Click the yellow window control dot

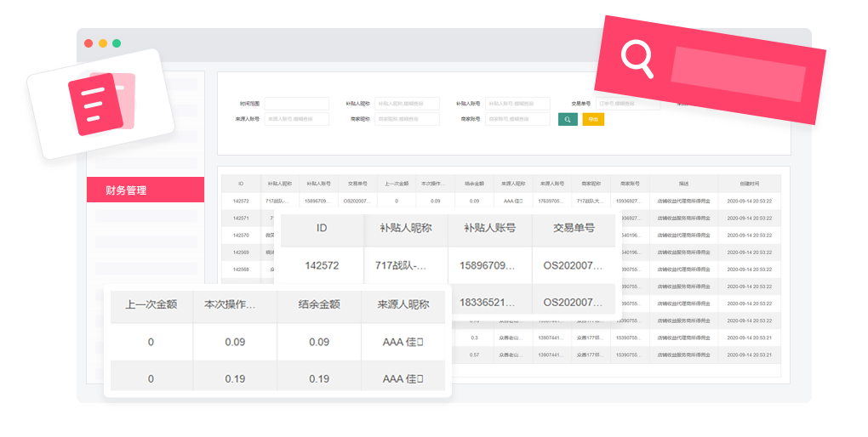[103, 43]
